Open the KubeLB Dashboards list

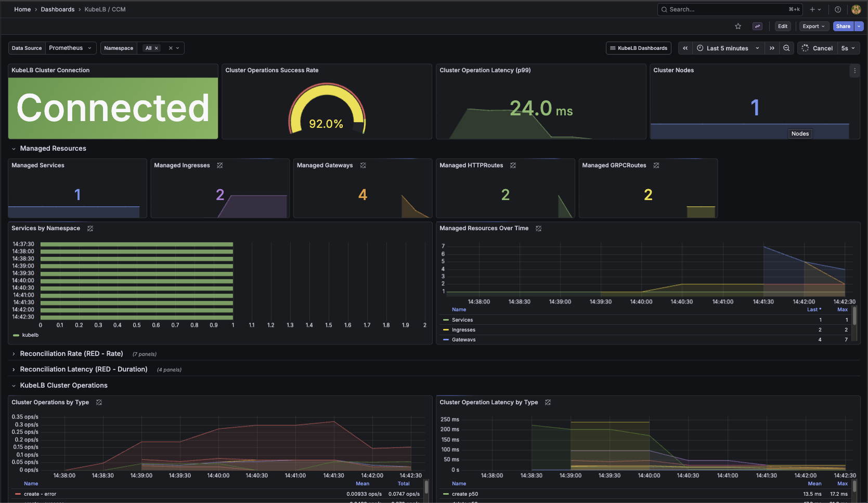(638, 48)
